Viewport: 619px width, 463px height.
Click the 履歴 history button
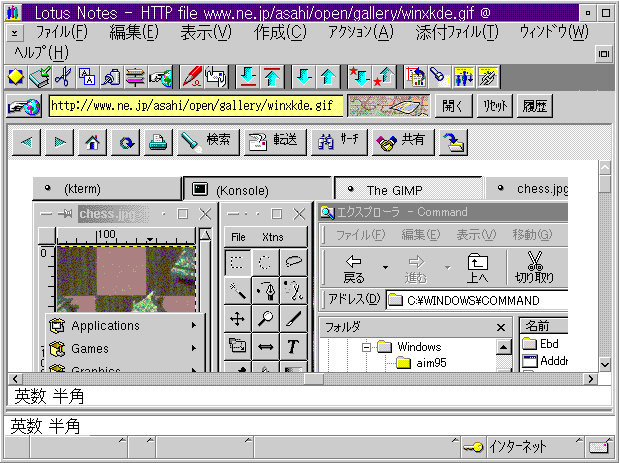[x=535, y=106]
